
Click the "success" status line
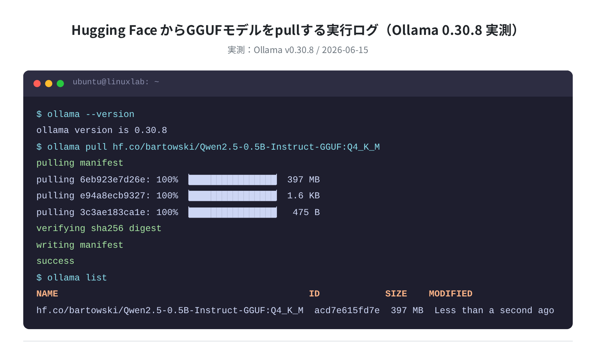click(x=55, y=261)
